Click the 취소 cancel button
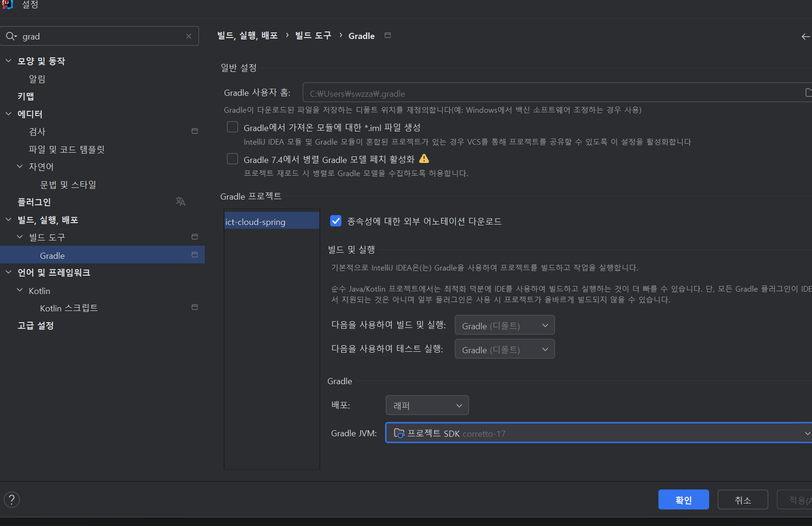 [x=742, y=500]
